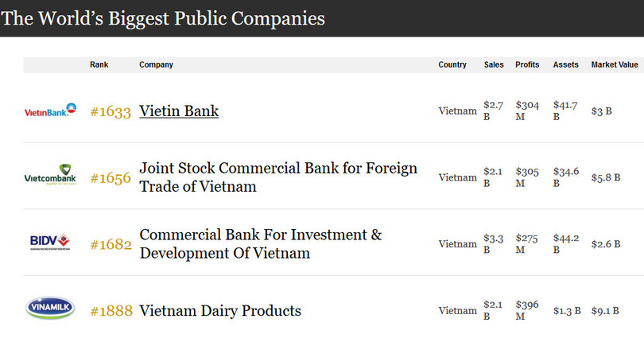Click the BIDV logo icon
The width and height of the screenshot is (644, 342).
(50, 243)
